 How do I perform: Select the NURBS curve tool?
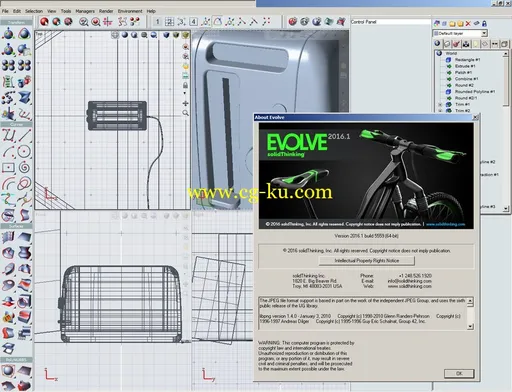(x=8, y=135)
